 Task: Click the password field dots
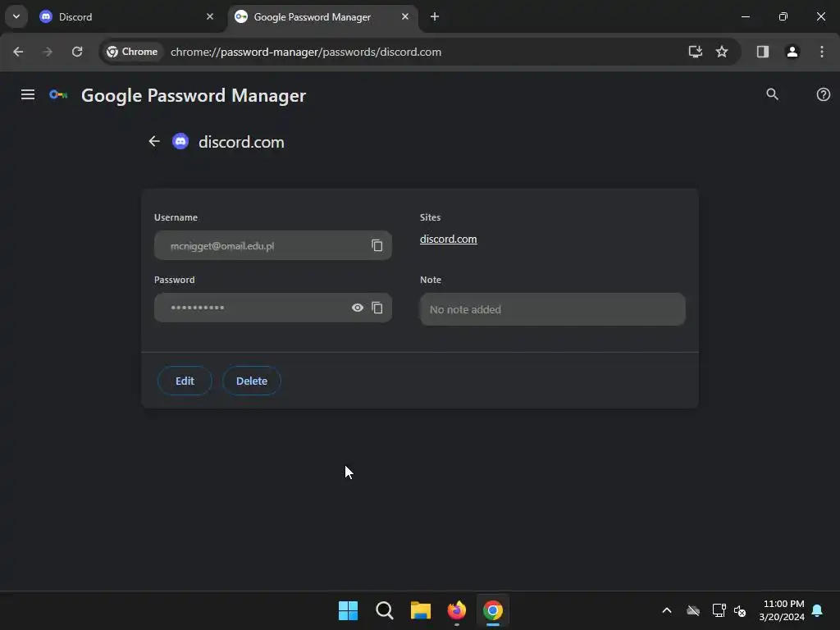click(197, 308)
